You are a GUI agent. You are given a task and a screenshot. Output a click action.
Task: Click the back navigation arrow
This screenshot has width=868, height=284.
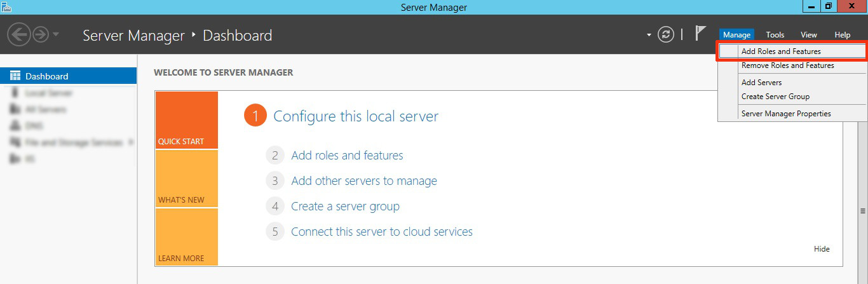coord(18,35)
